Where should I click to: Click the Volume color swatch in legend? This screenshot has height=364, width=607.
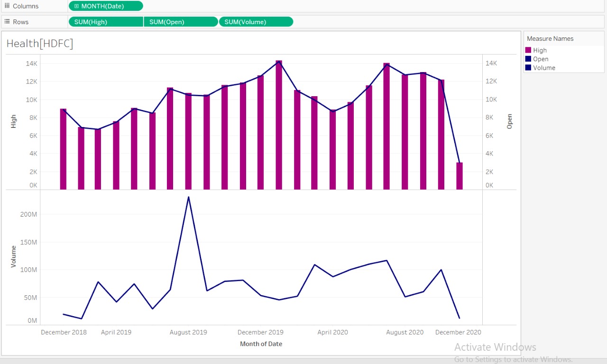point(528,67)
